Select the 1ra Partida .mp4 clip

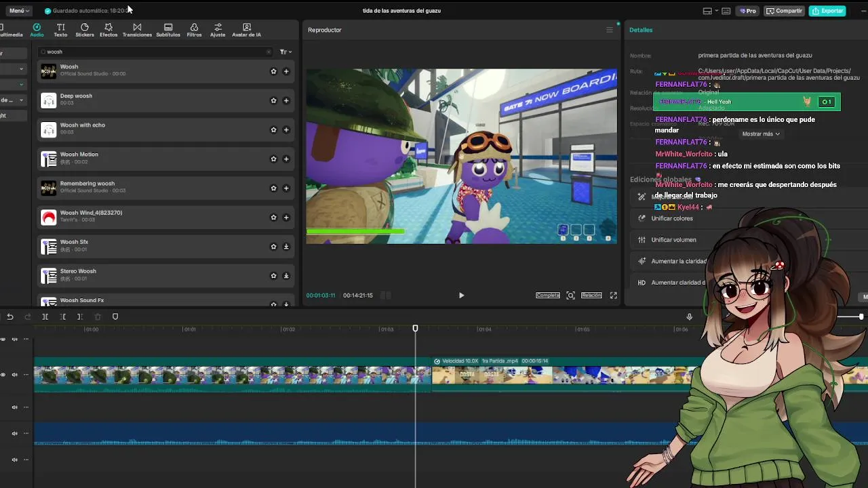[563, 375]
